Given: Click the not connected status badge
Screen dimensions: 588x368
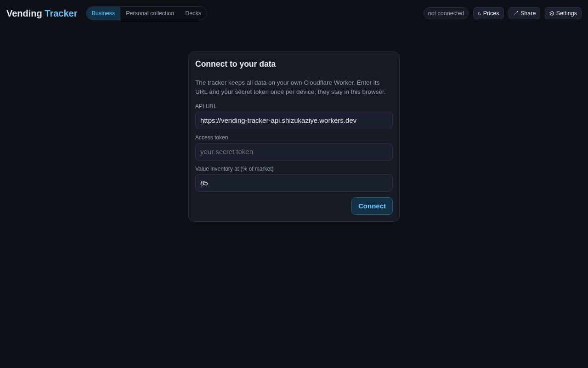Looking at the screenshot, I should click(446, 13).
